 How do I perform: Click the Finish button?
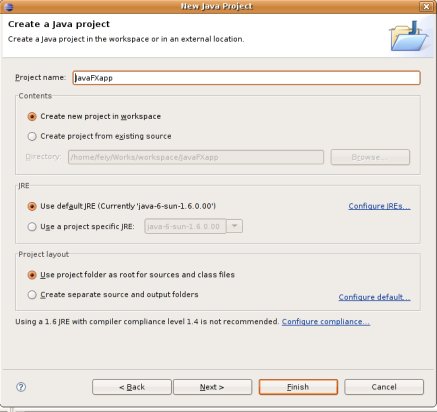pyautogui.click(x=298, y=387)
